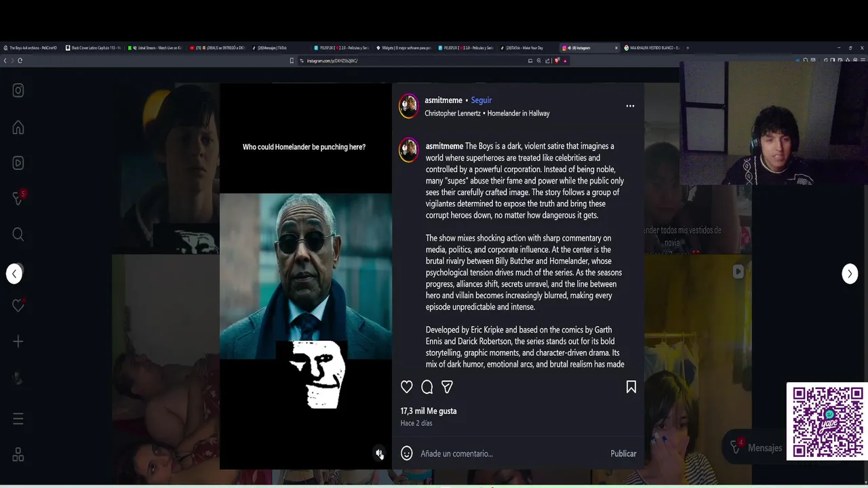Click the Publicar button
The image size is (868, 488).
point(623,453)
